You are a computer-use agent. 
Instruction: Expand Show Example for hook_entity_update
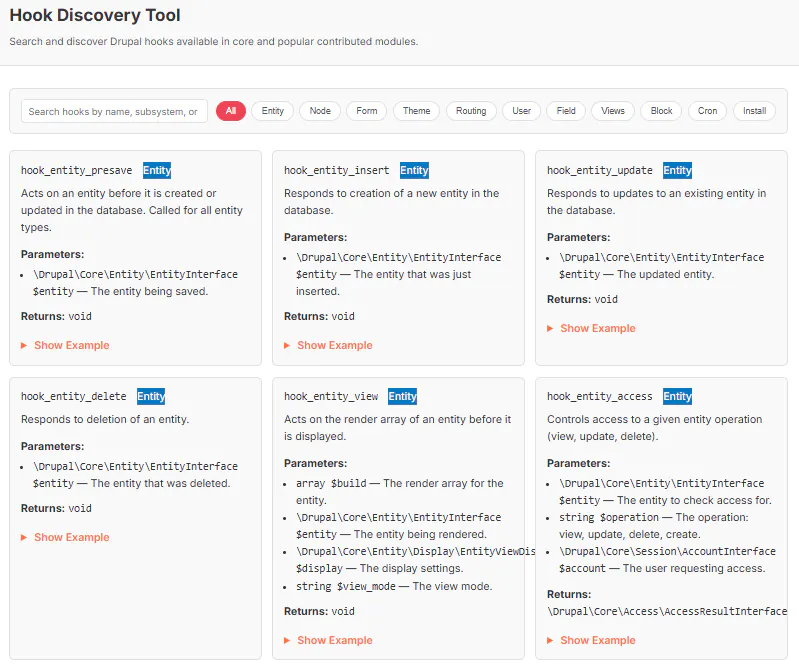click(591, 328)
